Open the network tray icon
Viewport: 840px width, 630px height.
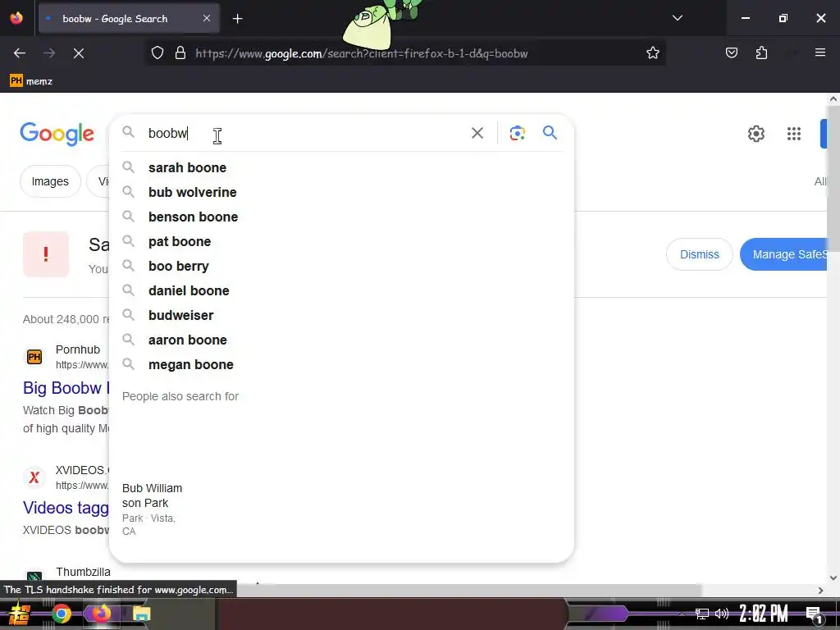(x=701, y=614)
